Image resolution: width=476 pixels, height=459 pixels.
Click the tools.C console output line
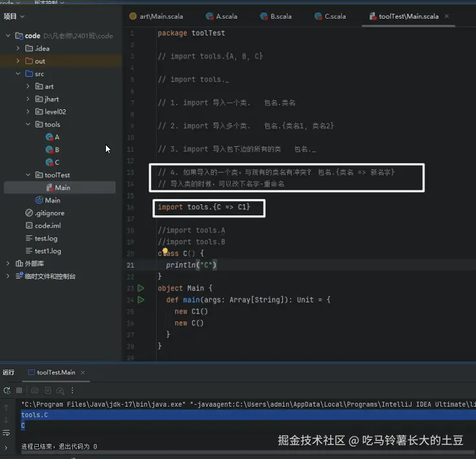tap(34, 415)
